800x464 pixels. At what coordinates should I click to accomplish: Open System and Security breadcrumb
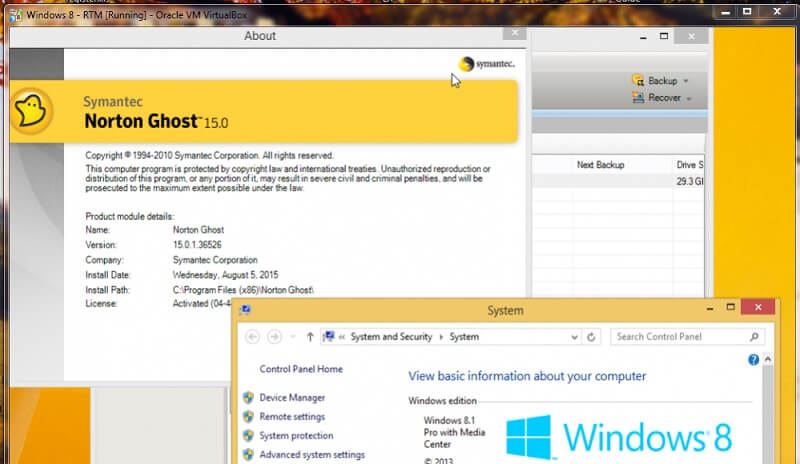pyautogui.click(x=391, y=337)
